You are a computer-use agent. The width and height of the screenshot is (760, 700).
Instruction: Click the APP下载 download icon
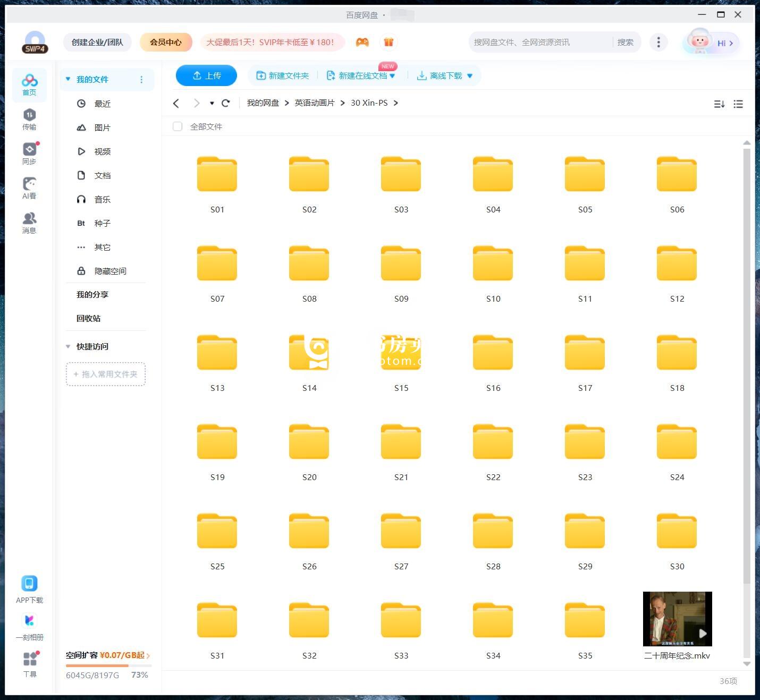[29, 583]
